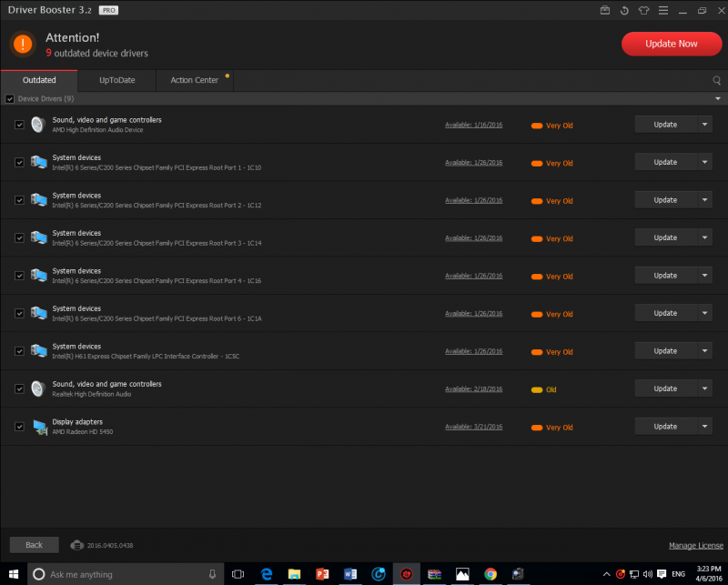The image size is (728, 585).
Task: Uncheck AMD High Definition Audio Device checkbox
Action: tap(19, 125)
